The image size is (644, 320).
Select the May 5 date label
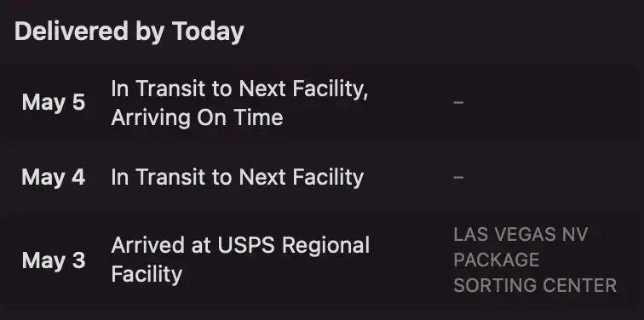tap(54, 102)
